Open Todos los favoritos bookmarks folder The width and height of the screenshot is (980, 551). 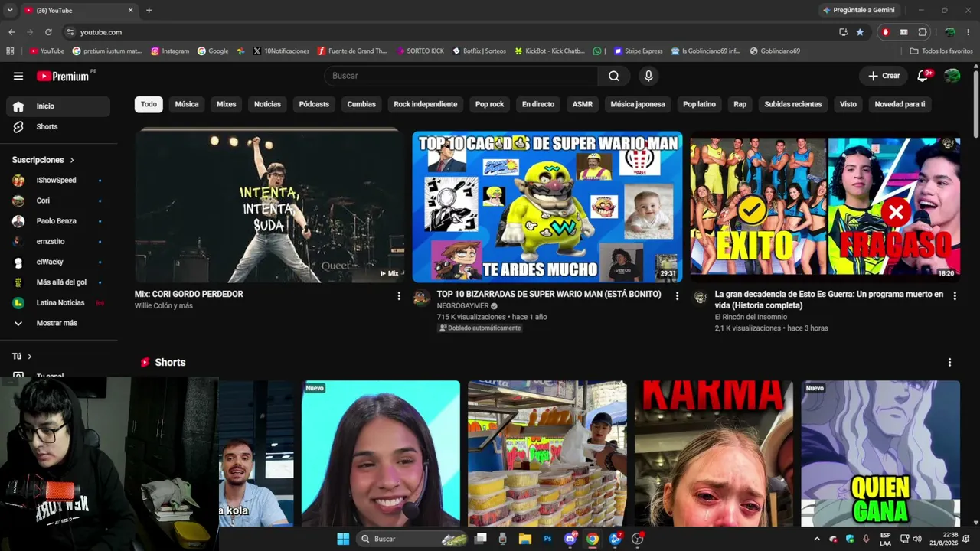pos(941,51)
